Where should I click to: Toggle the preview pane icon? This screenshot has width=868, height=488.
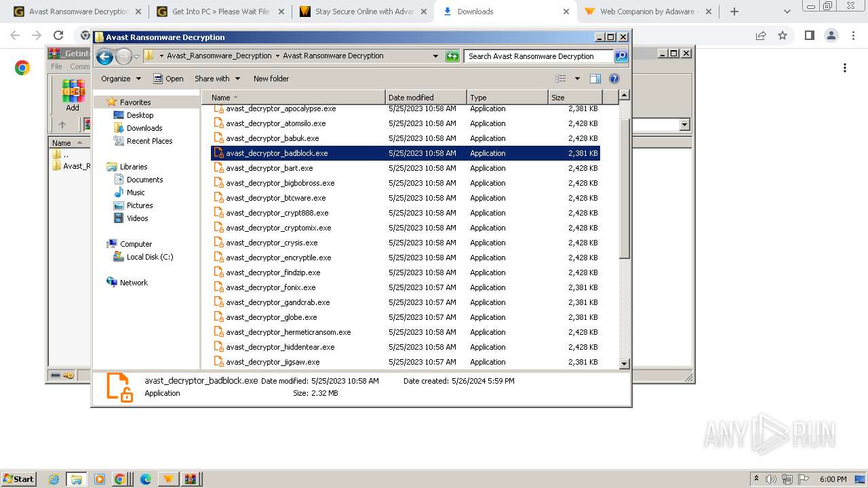pos(595,79)
